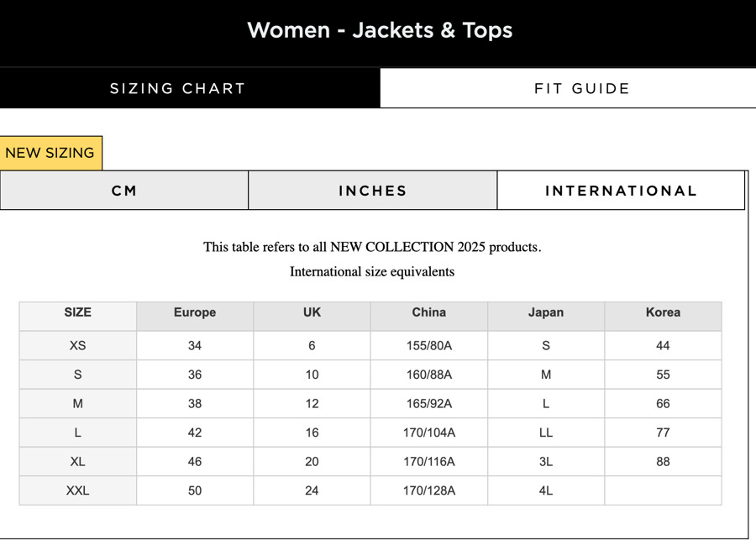
Task: Click the Europe column header
Action: [x=195, y=312]
